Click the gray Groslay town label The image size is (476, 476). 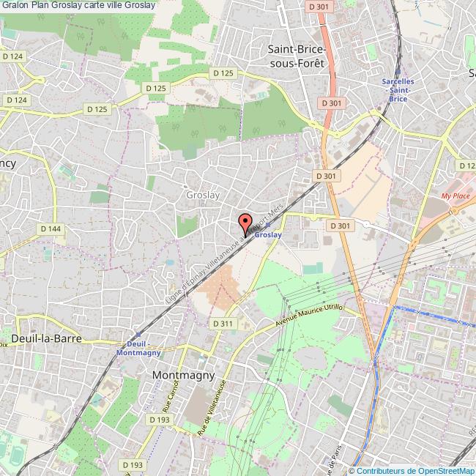tap(203, 195)
